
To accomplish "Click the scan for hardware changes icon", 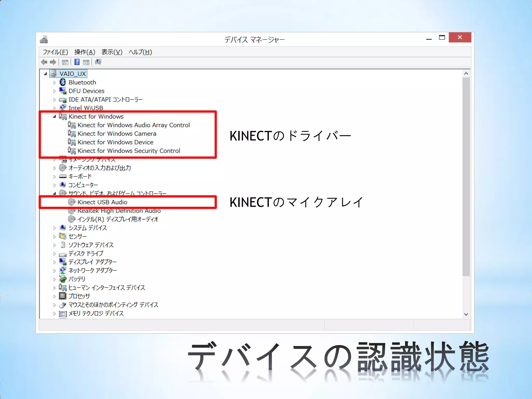I will click(98, 62).
